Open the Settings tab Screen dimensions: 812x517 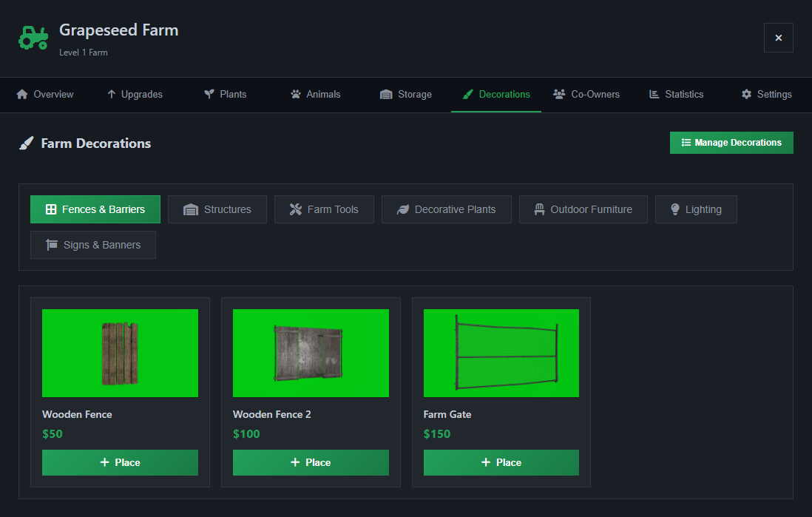click(766, 95)
